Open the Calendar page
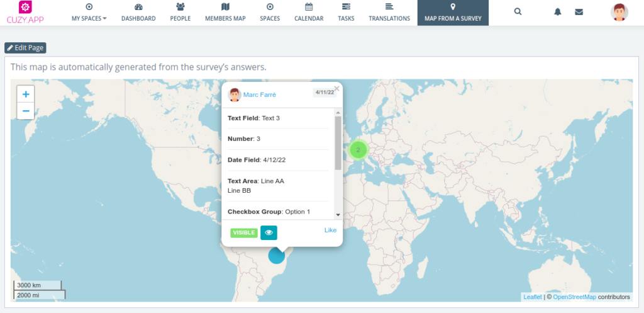This screenshot has width=644, height=313. coord(309,13)
